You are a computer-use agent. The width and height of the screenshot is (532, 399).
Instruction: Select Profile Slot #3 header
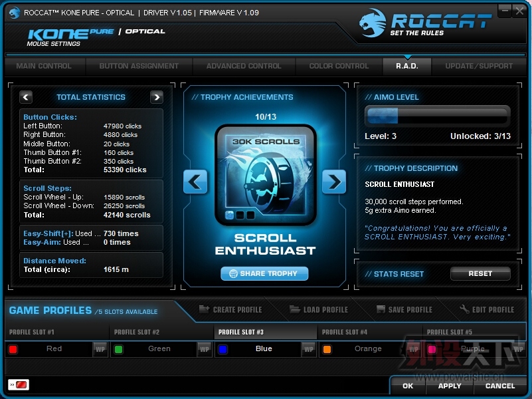point(266,332)
